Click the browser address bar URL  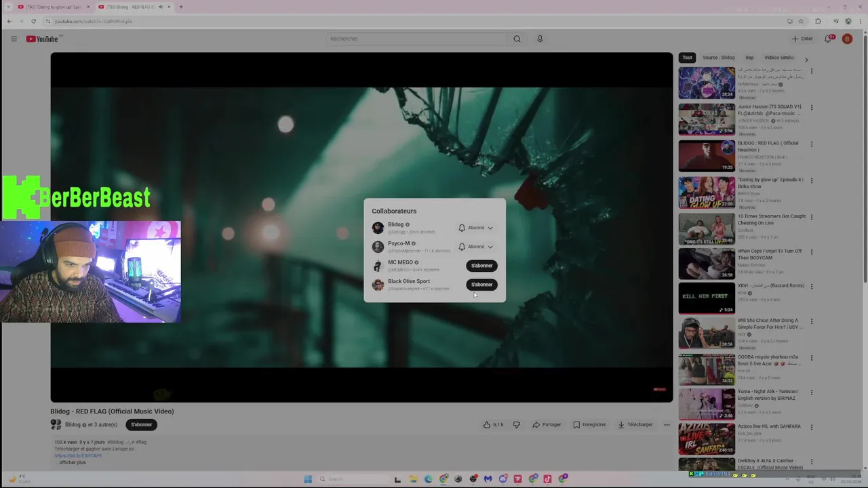(93, 21)
